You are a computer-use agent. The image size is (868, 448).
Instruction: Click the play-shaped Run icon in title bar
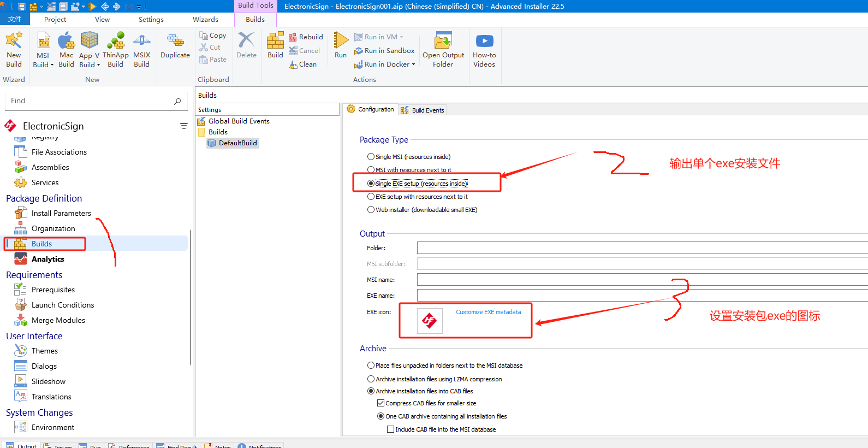pos(92,7)
